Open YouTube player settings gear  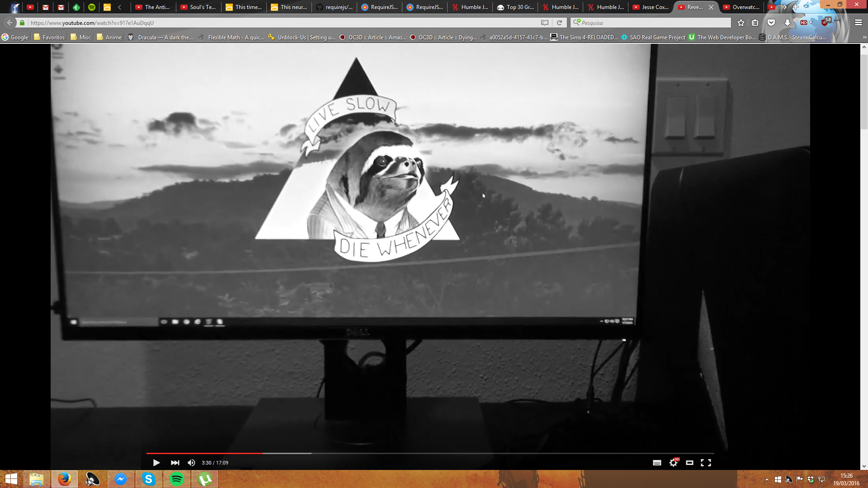674,462
